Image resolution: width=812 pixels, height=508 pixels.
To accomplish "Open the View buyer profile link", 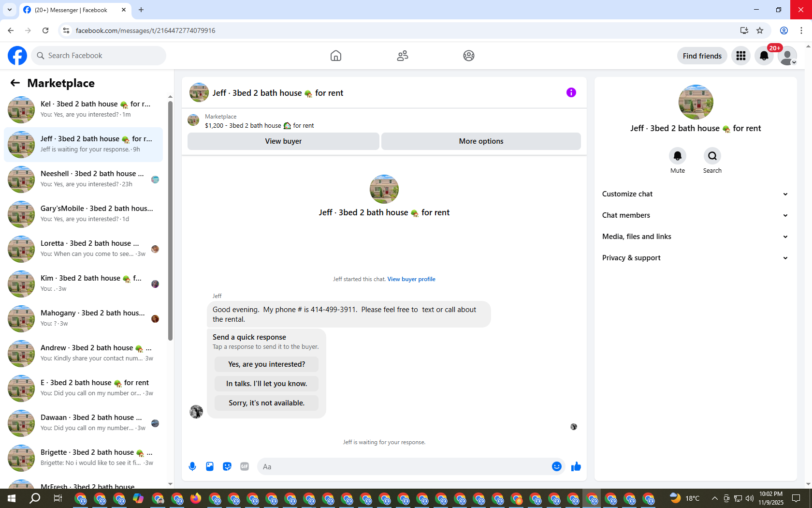I will [x=411, y=279].
